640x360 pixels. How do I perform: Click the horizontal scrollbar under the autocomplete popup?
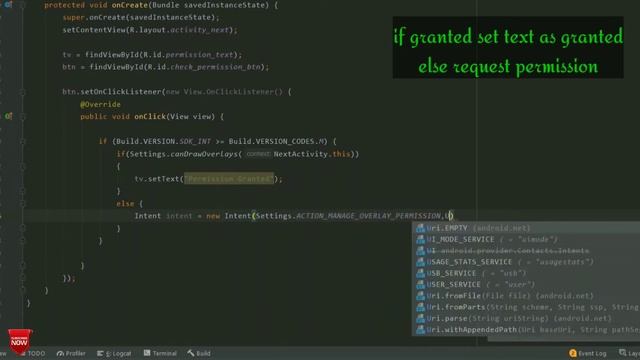tap(564, 339)
